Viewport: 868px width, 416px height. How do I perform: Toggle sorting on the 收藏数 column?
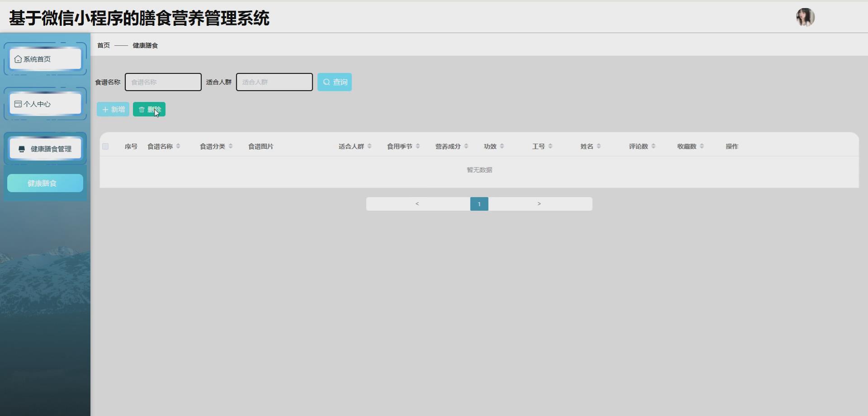click(x=702, y=146)
